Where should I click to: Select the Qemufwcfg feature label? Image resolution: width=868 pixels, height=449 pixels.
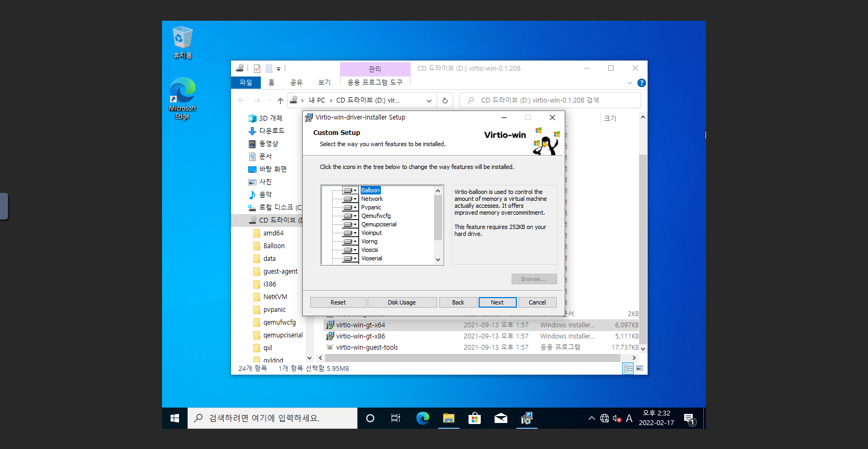(x=376, y=216)
